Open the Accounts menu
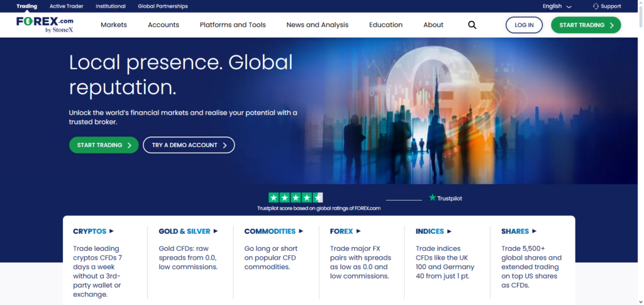This screenshot has width=644, height=305. [164, 25]
